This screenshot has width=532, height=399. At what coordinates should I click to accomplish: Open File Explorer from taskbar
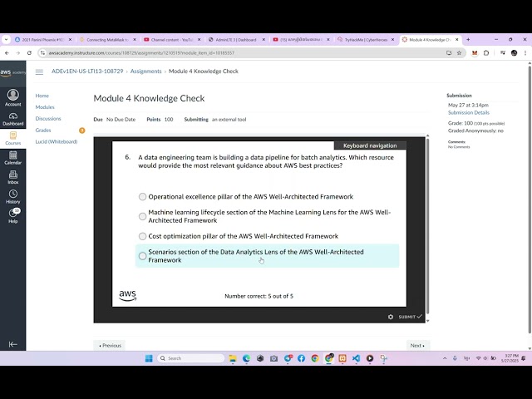click(x=233, y=358)
